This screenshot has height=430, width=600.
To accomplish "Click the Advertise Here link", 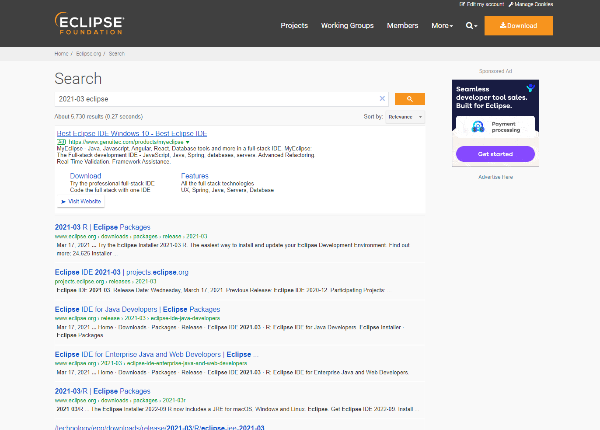I will pyautogui.click(x=496, y=177).
